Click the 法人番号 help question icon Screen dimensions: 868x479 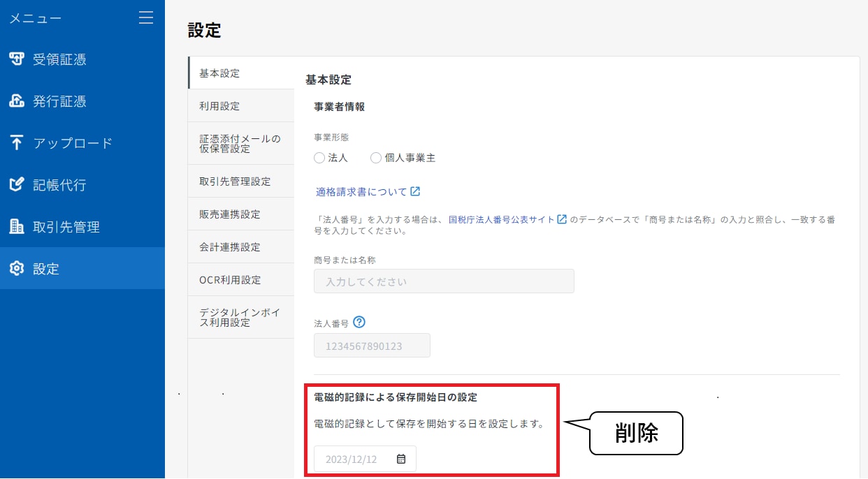click(x=359, y=323)
